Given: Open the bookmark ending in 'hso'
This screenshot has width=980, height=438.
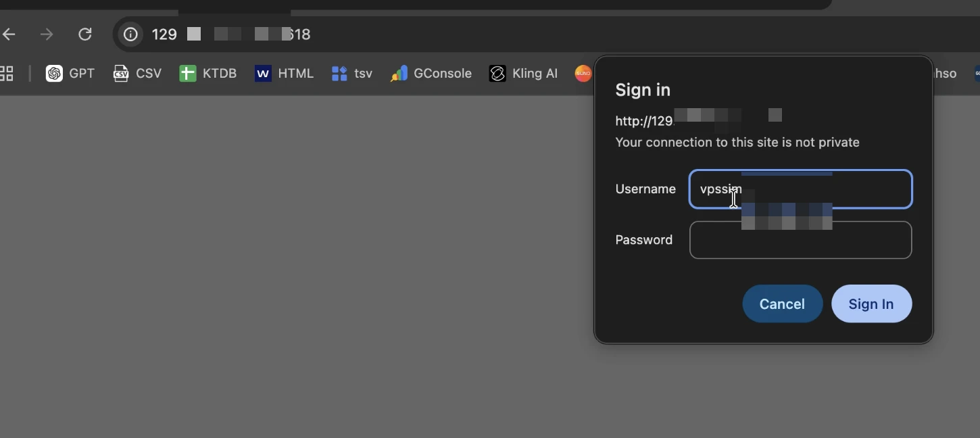Looking at the screenshot, I should click(x=945, y=74).
